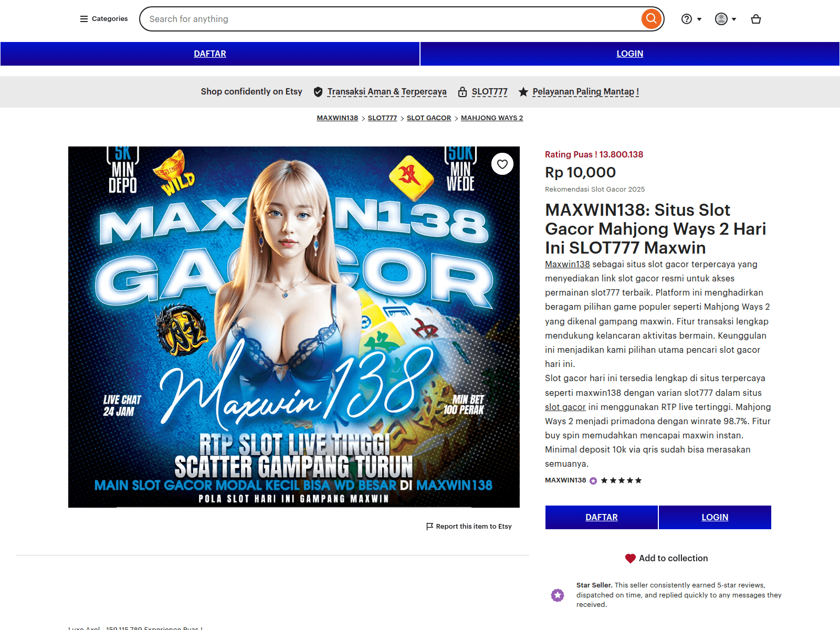Click the orange search magnifier button
This screenshot has width=840, height=630.
(x=651, y=19)
